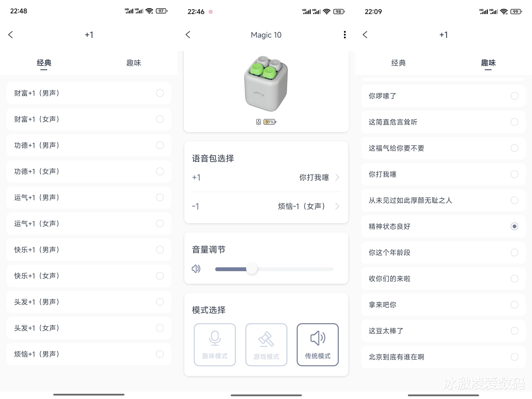Select the 精神状态良好 radio button
The width and height of the screenshot is (532, 399).
pyautogui.click(x=514, y=226)
